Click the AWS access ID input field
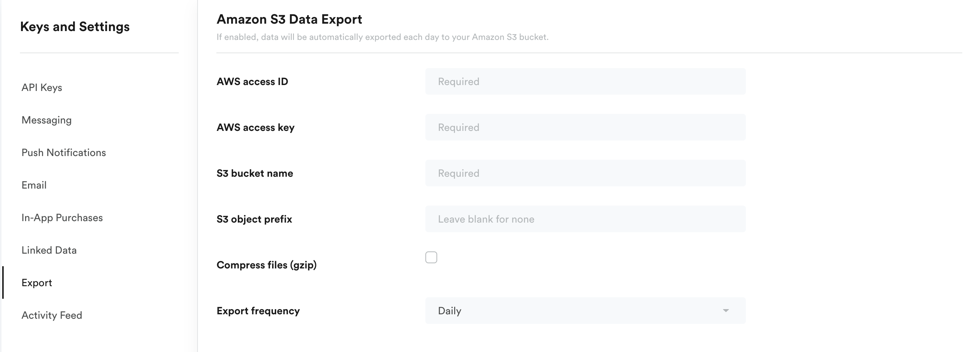Image resolution: width=980 pixels, height=352 pixels. pyautogui.click(x=585, y=81)
